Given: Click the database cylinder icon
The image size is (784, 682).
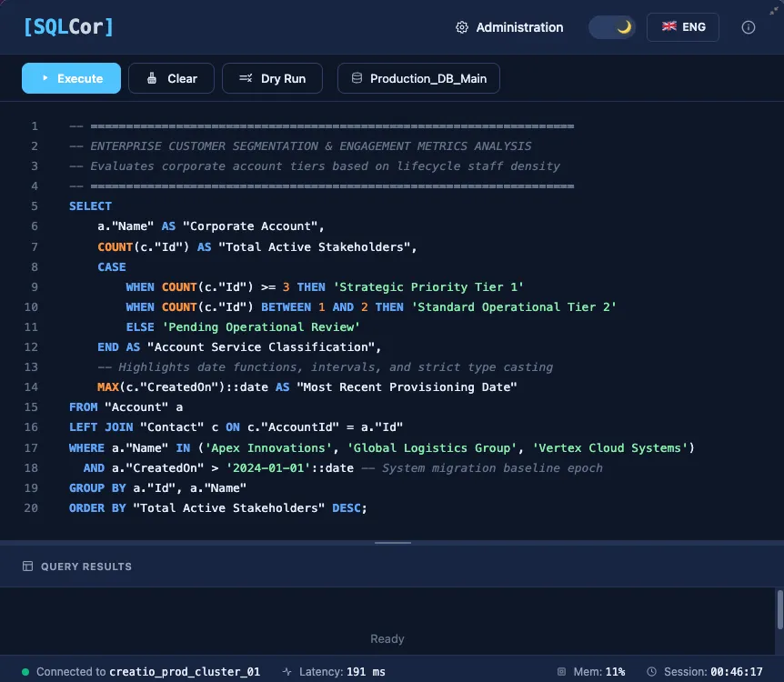Looking at the screenshot, I should pos(357,78).
